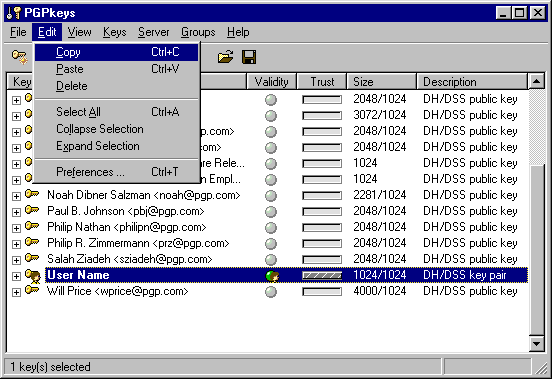Click the open folder import keys icon
This screenshot has width=552, height=379.
225,57
